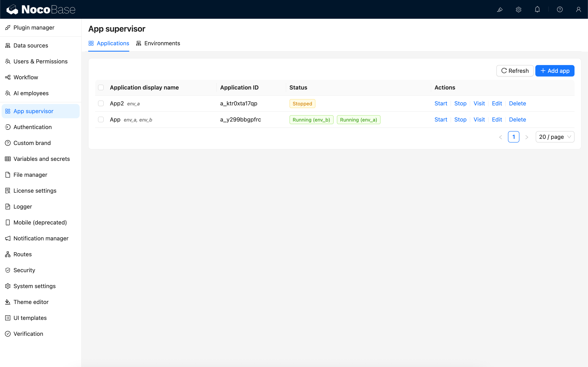Select page number 1 in pagination

513,137
